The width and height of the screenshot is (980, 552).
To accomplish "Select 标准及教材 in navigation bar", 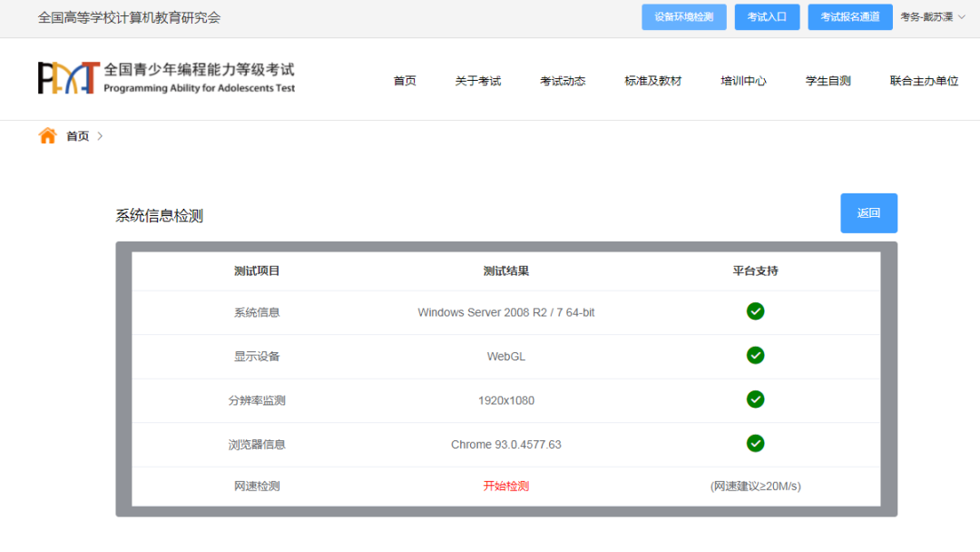I will tap(653, 81).
